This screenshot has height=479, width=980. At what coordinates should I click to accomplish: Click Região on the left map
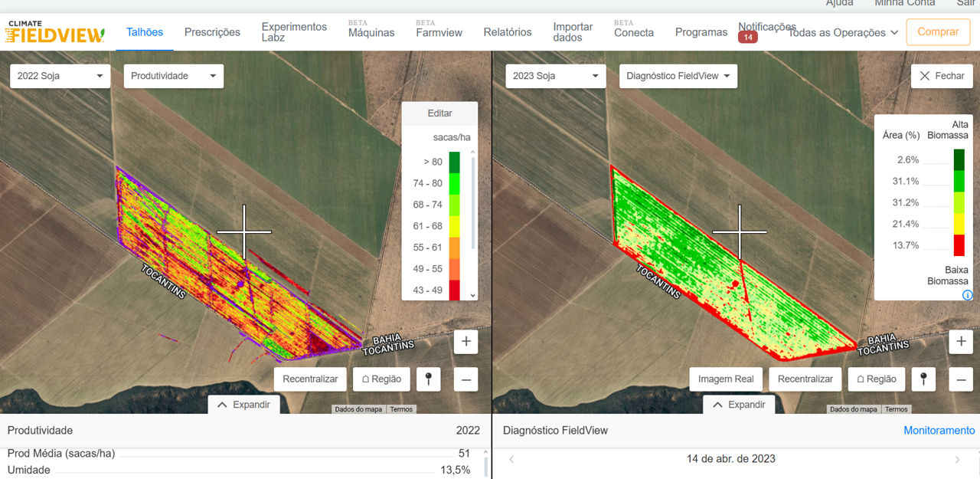pos(381,379)
